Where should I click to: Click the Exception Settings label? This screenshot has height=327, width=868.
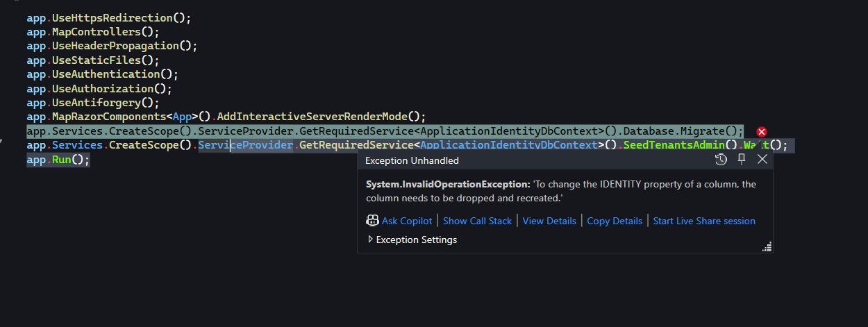click(x=417, y=240)
